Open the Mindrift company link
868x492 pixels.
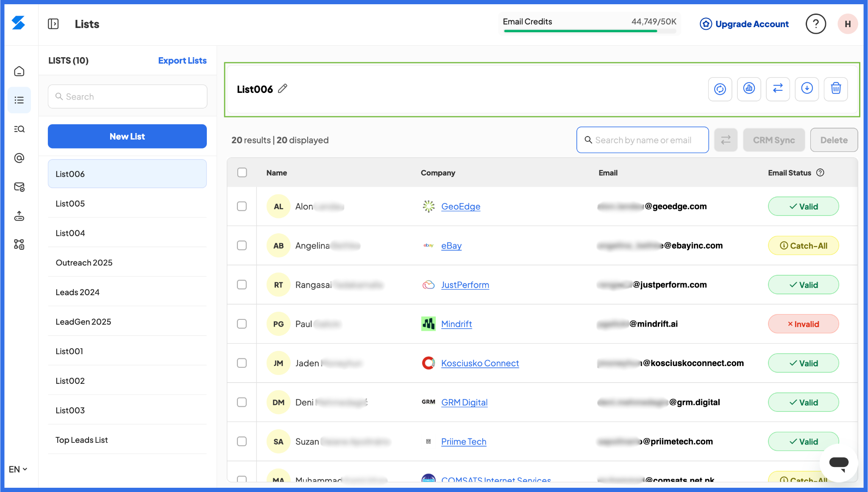(456, 324)
